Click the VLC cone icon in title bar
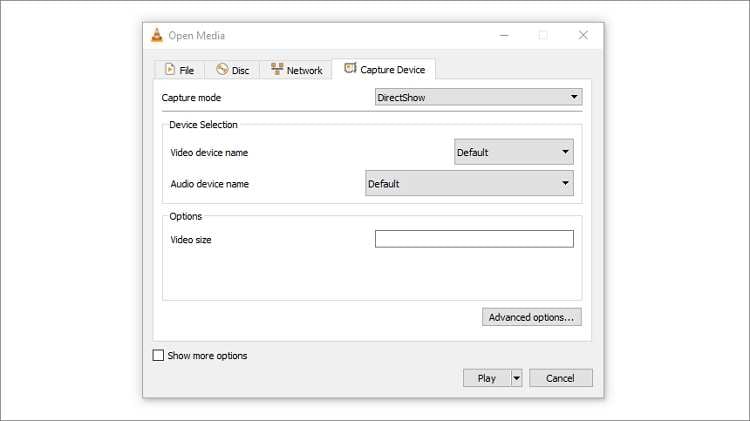 pos(158,35)
